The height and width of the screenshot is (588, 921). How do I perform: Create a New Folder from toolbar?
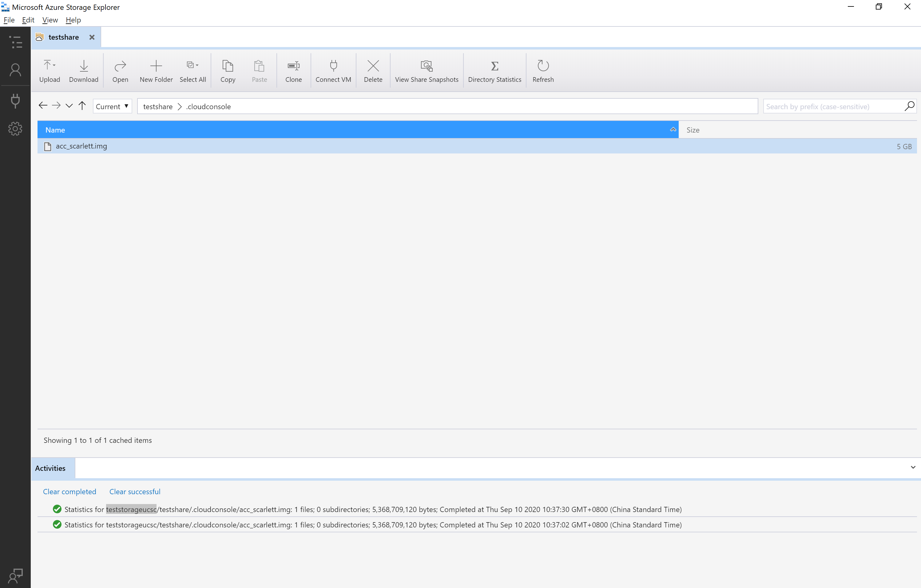(x=156, y=71)
